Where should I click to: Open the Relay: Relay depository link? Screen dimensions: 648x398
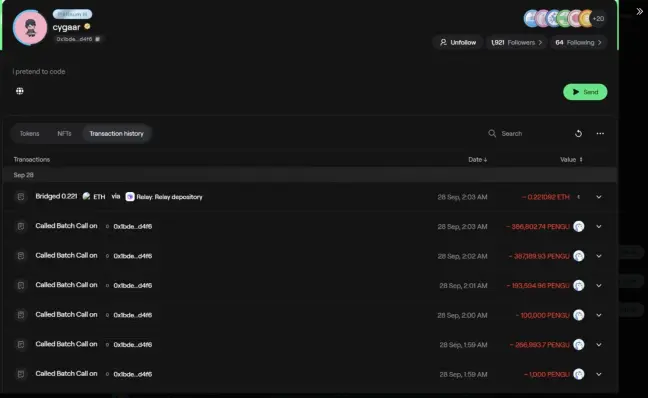click(169, 197)
